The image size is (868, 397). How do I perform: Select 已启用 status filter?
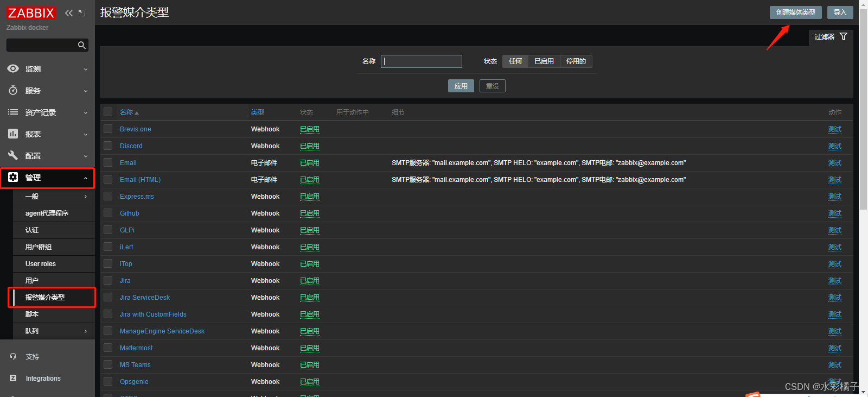pos(544,61)
